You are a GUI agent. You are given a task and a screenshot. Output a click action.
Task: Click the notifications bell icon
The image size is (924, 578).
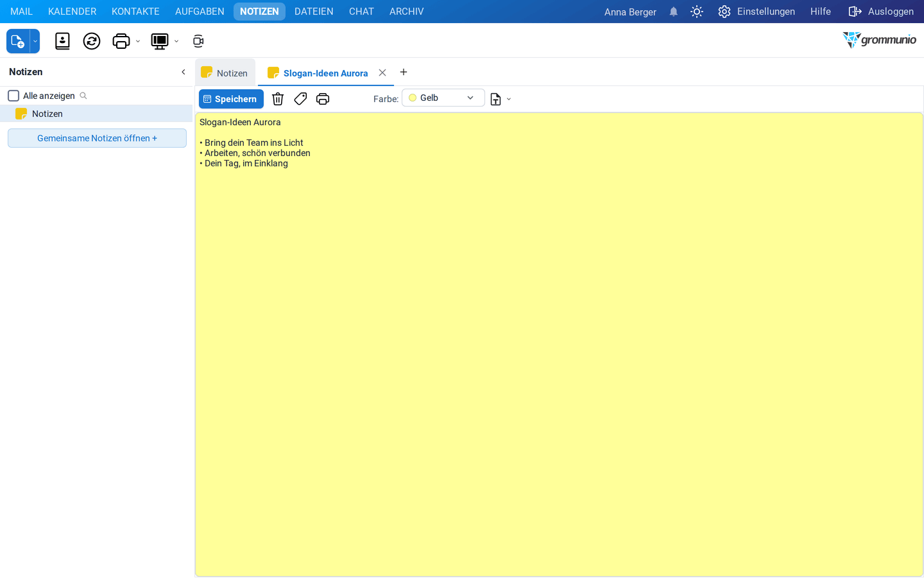674,12
